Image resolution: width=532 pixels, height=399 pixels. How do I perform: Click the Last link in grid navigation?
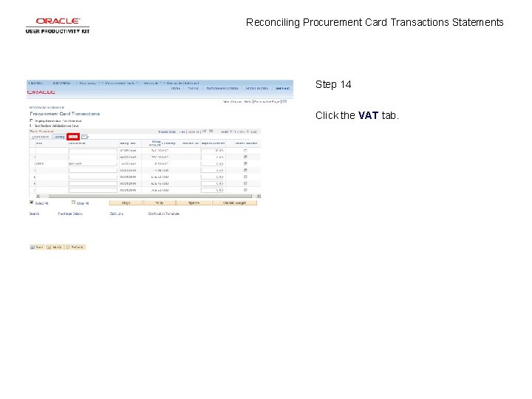pyautogui.click(x=253, y=132)
